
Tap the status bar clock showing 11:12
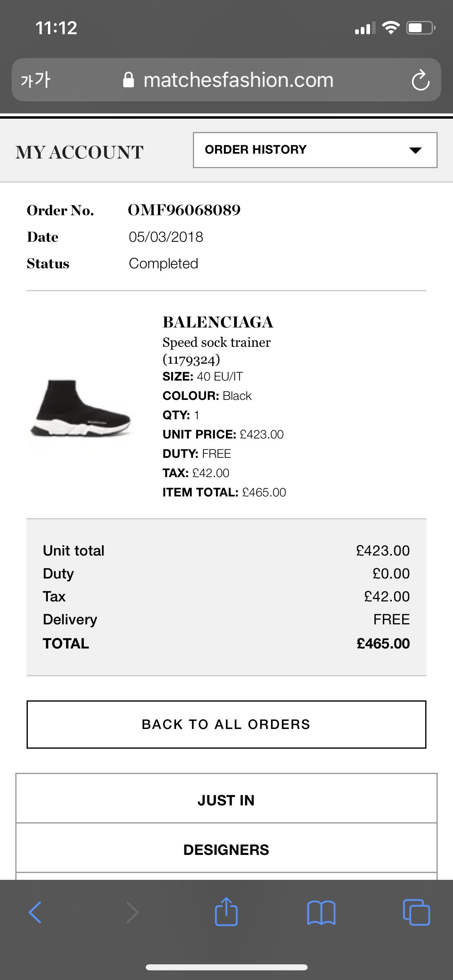pyautogui.click(x=56, y=28)
